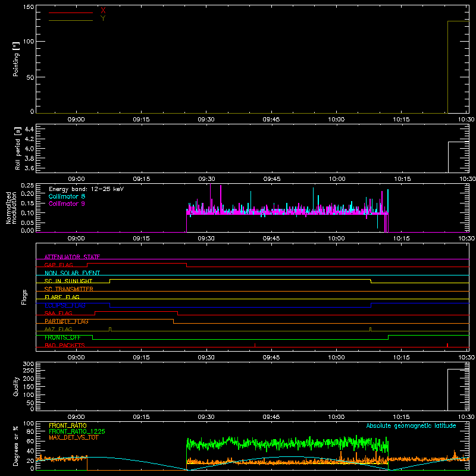
Task: Click the cyan 'Collimator 8' legend label
Action: [x=67, y=196]
